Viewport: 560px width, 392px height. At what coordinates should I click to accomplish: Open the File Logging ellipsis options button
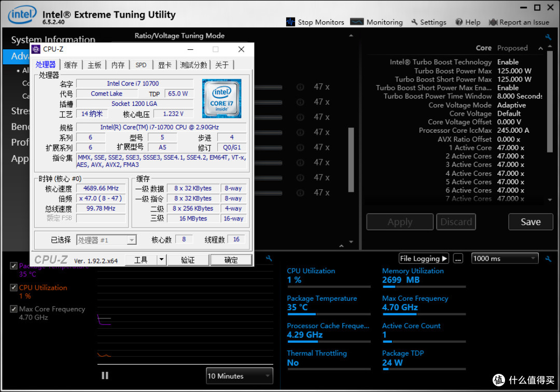click(458, 258)
